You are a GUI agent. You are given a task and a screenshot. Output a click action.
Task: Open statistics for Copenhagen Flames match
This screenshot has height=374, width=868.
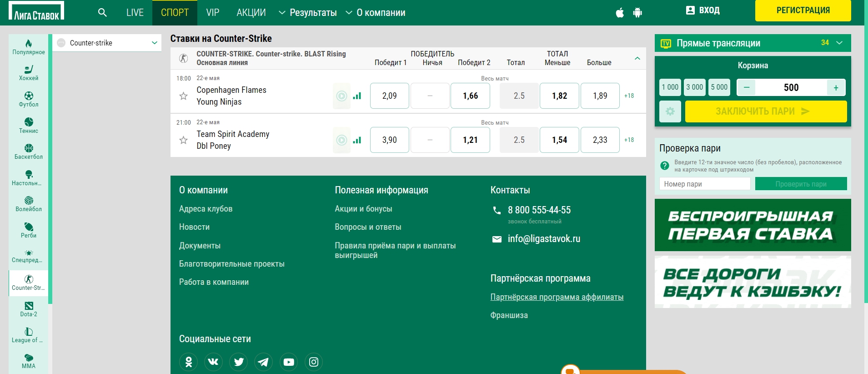tap(357, 96)
